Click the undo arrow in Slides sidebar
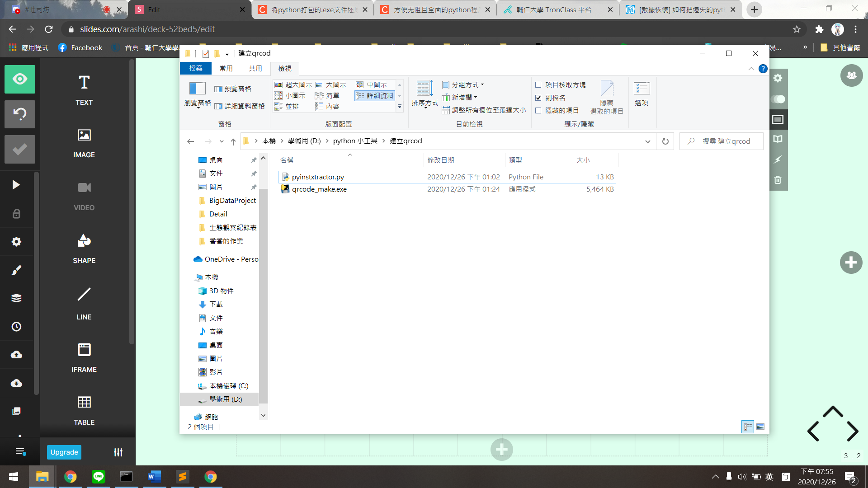The image size is (868, 488). [x=20, y=114]
